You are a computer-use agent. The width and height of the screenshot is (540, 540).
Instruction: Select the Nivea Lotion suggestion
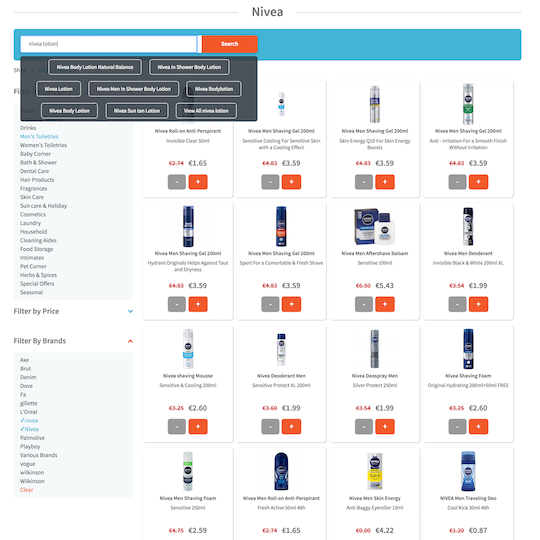click(x=59, y=89)
